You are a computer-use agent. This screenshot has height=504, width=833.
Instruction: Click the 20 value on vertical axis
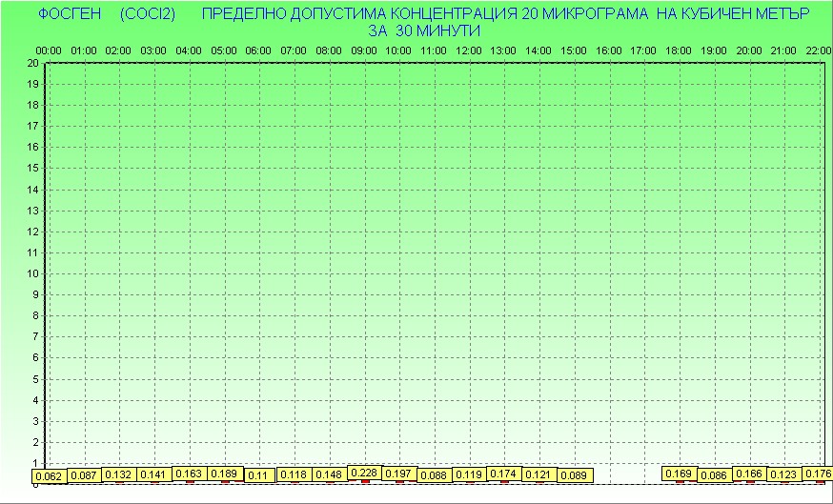coord(32,63)
